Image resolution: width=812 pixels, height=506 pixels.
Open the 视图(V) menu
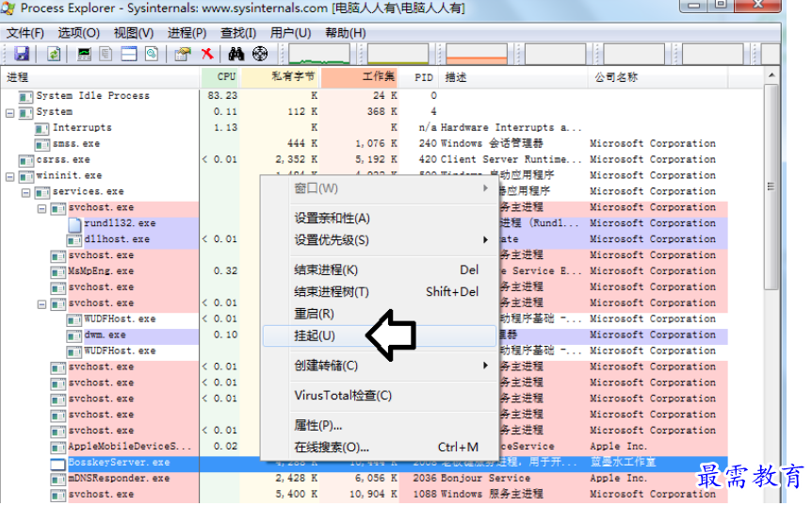134,33
